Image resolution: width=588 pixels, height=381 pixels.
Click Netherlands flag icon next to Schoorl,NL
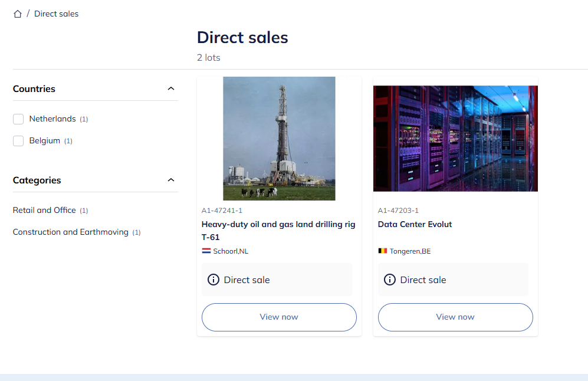point(206,251)
